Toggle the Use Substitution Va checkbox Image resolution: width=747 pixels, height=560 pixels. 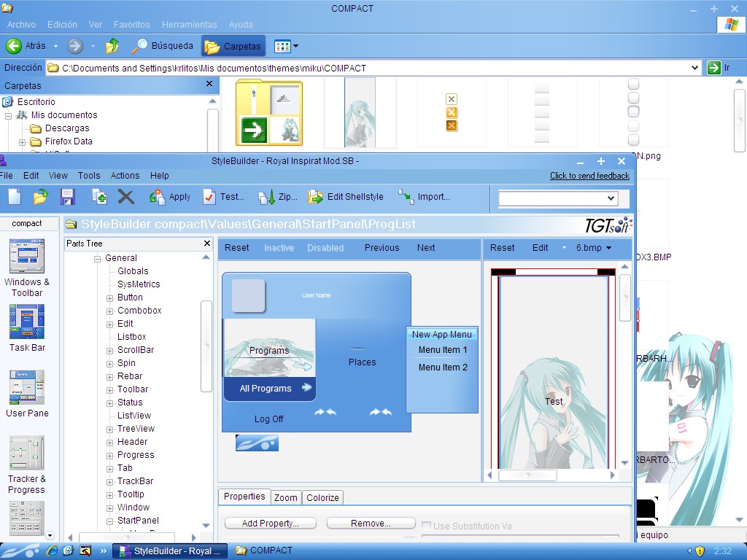point(426,526)
